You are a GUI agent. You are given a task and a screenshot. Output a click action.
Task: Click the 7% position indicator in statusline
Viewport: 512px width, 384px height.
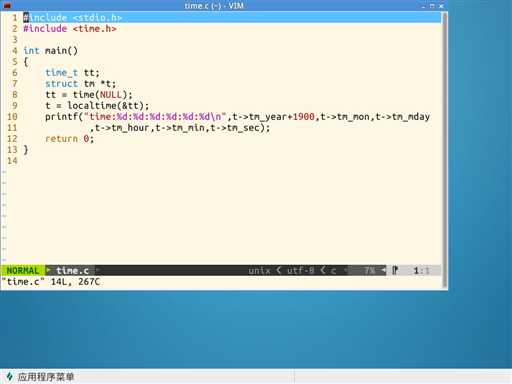[x=369, y=270]
